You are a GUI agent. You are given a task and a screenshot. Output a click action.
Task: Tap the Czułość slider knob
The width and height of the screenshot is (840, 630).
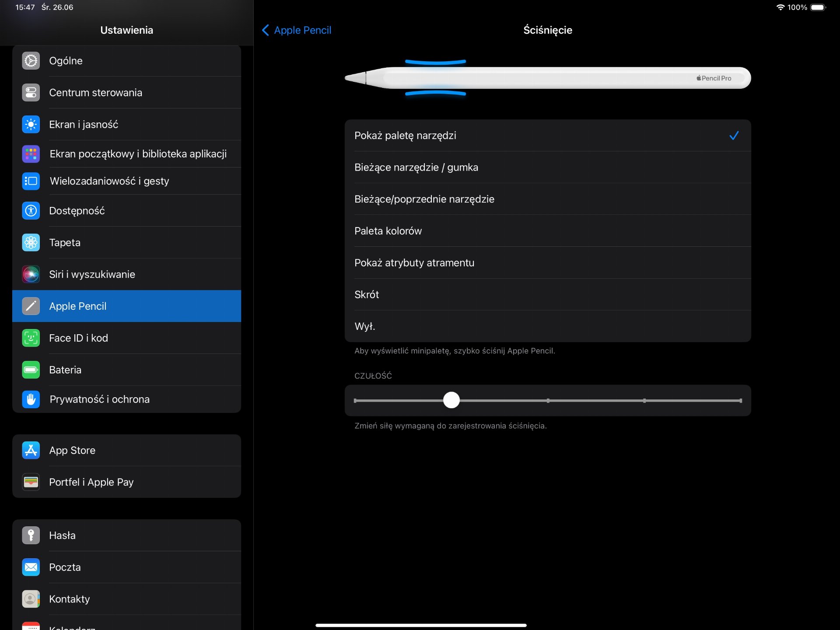pos(451,400)
